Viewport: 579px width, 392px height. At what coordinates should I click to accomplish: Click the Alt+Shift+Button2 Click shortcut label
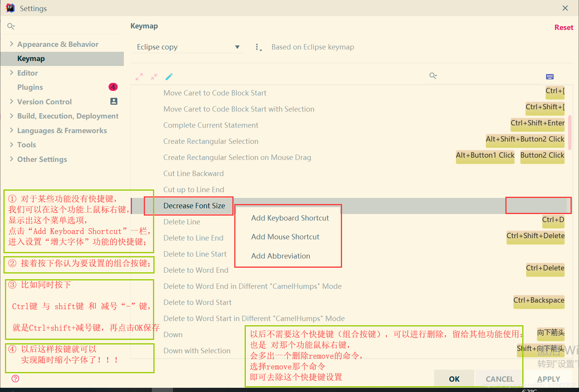525,140
